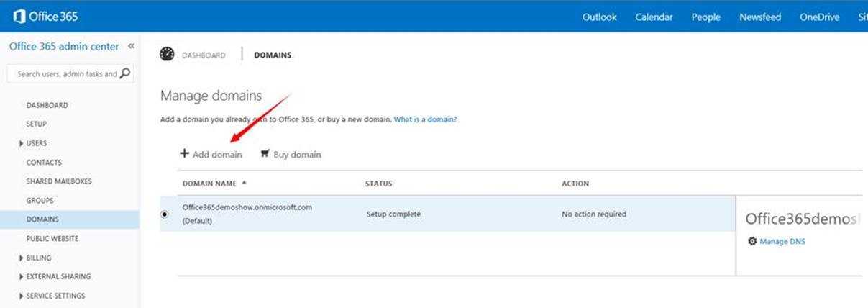This screenshot has height=308, width=868.
Task: Click the STATUS column header
Action: pos(379,184)
